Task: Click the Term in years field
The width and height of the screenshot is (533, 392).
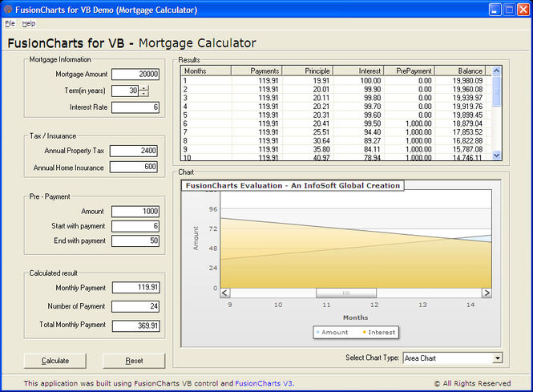Action: click(125, 91)
